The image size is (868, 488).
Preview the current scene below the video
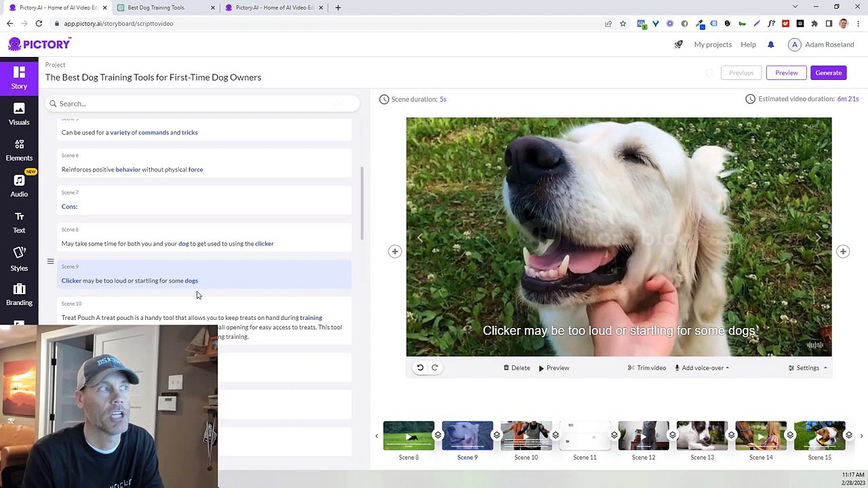[553, 368]
